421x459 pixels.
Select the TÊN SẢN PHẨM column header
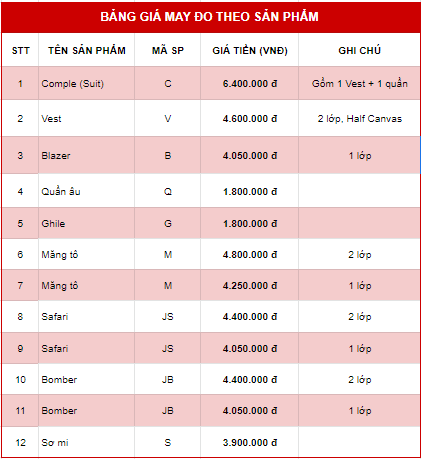pos(87,50)
